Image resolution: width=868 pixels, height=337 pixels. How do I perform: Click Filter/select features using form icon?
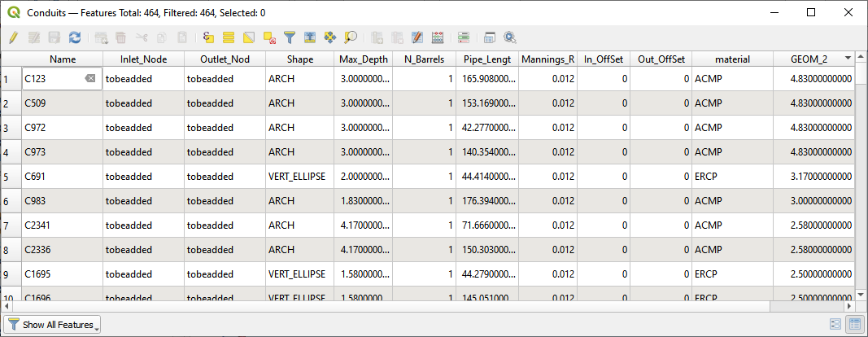coord(290,37)
